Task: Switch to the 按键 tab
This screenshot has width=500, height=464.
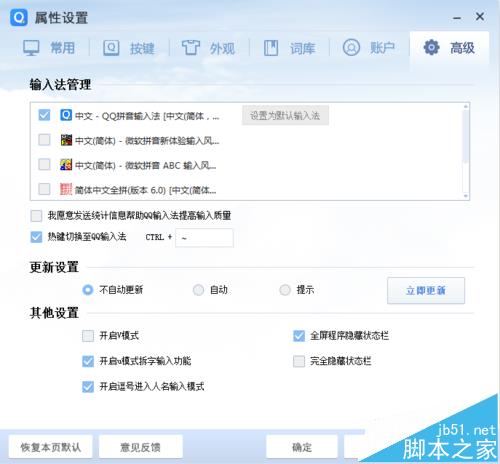Action: click(x=129, y=48)
